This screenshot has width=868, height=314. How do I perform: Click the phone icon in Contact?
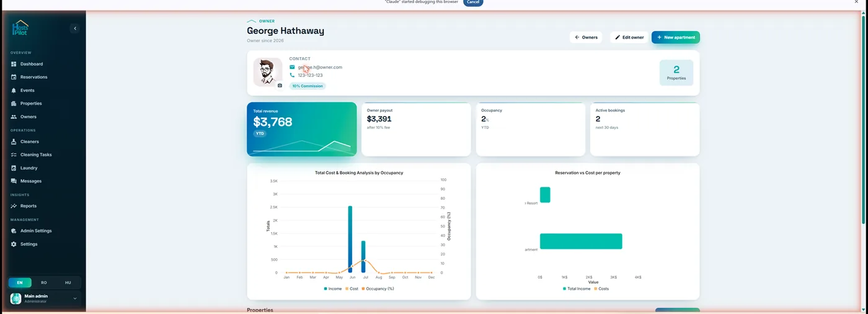coord(293,75)
